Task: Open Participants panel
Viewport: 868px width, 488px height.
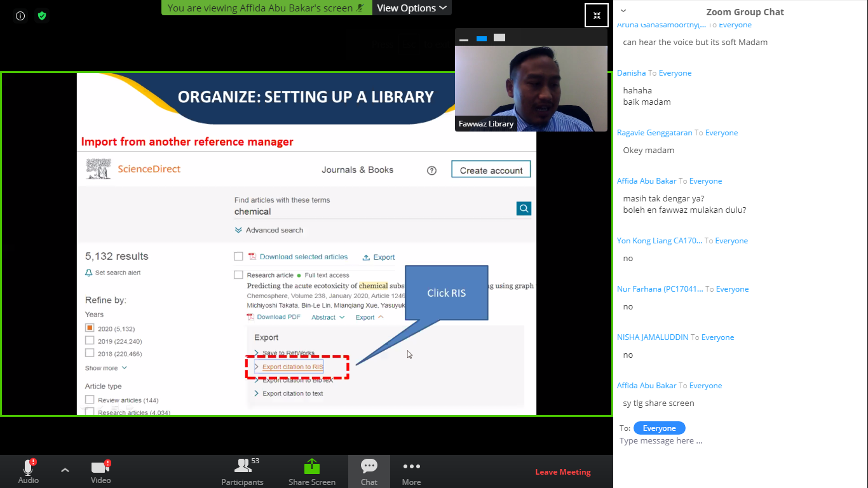Action: coord(242,471)
